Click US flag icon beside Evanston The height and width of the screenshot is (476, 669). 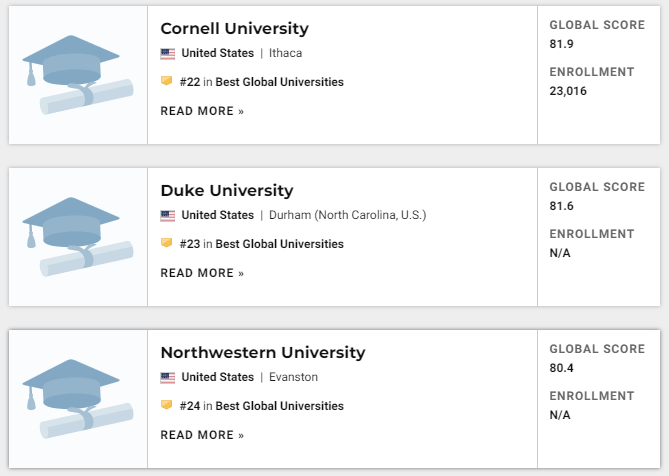pos(168,378)
